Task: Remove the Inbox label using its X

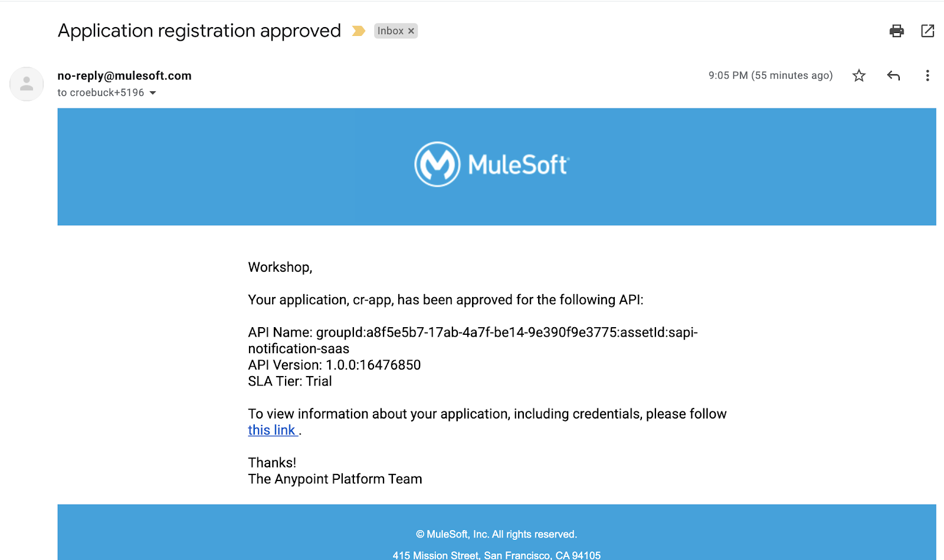Action: (411, 31)
